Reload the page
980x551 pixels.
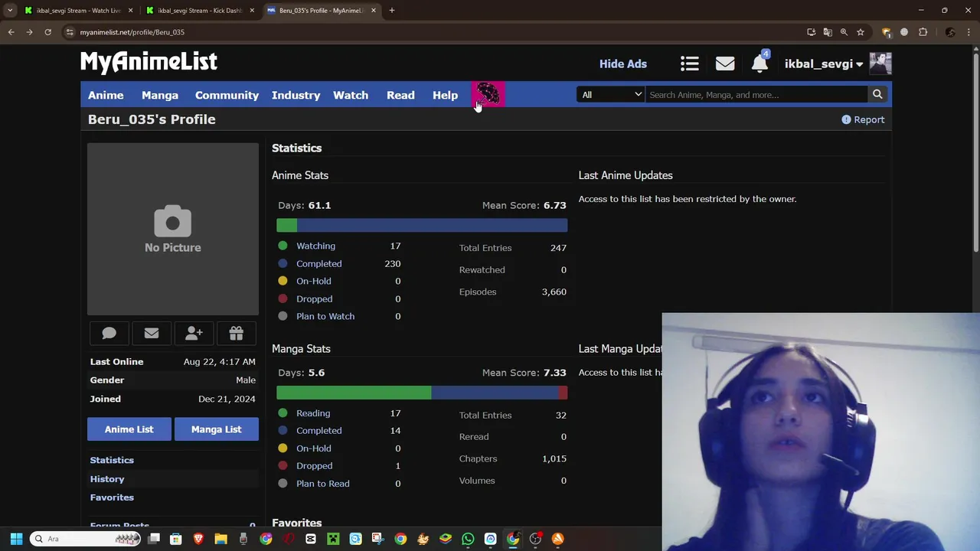point(47,32)
